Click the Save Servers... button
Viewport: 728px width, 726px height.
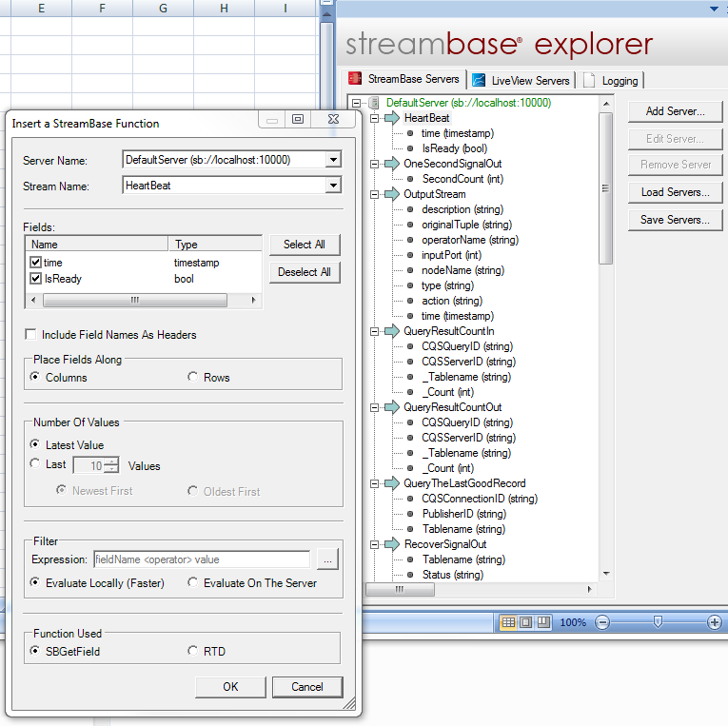tap(675, 220)
